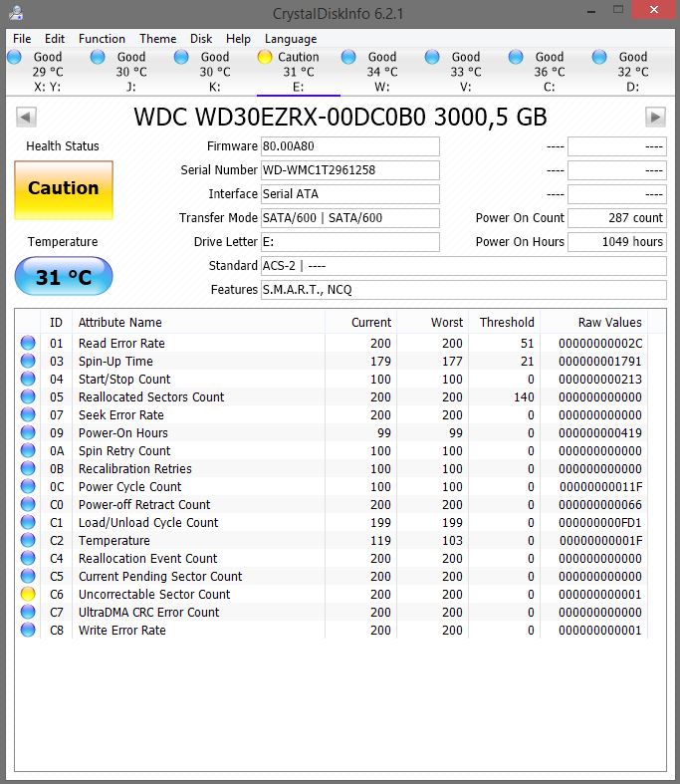Click the Serial Number field WD-WMC1T2961258
The width and height of the screenshot is (680, 784).
[x=350, y=170]
